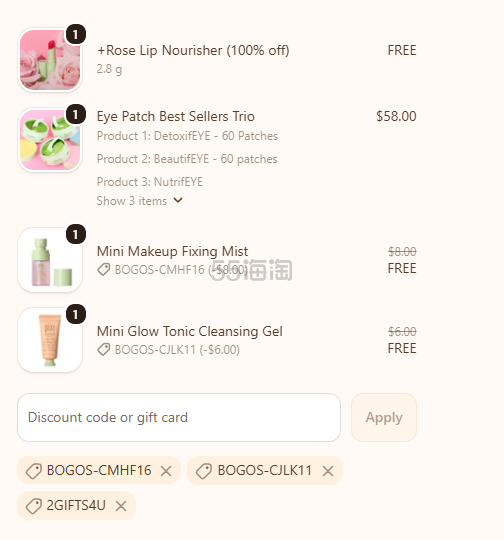The height and width of the screenshot is (540, 504).
Task: Click the Apply discount button
Action: click(x=384, y=417)
